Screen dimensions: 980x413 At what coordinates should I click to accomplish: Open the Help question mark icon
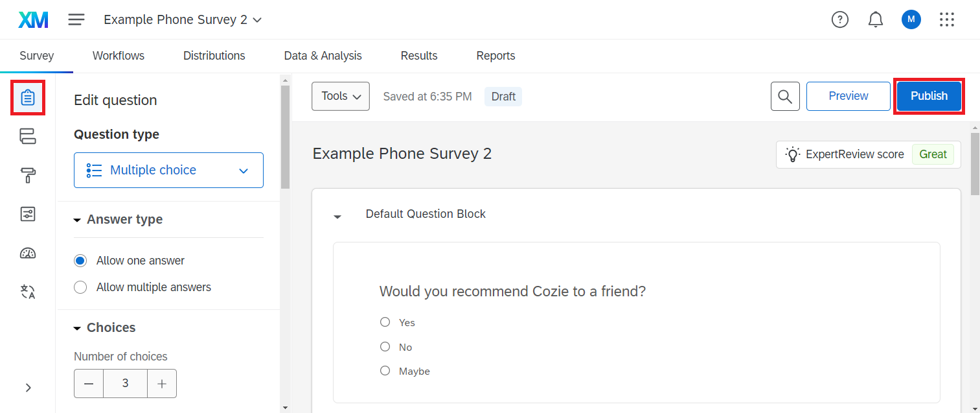click(x=839, y=19)
